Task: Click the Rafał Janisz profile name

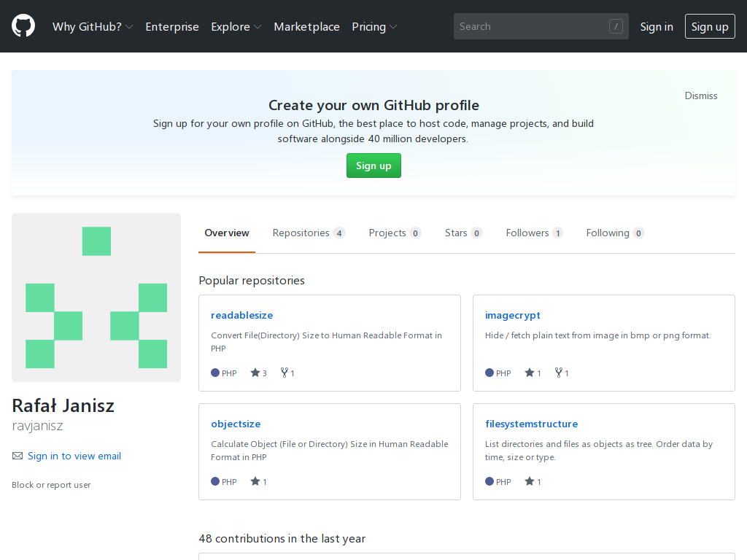Action: click(x=63, y=405)
